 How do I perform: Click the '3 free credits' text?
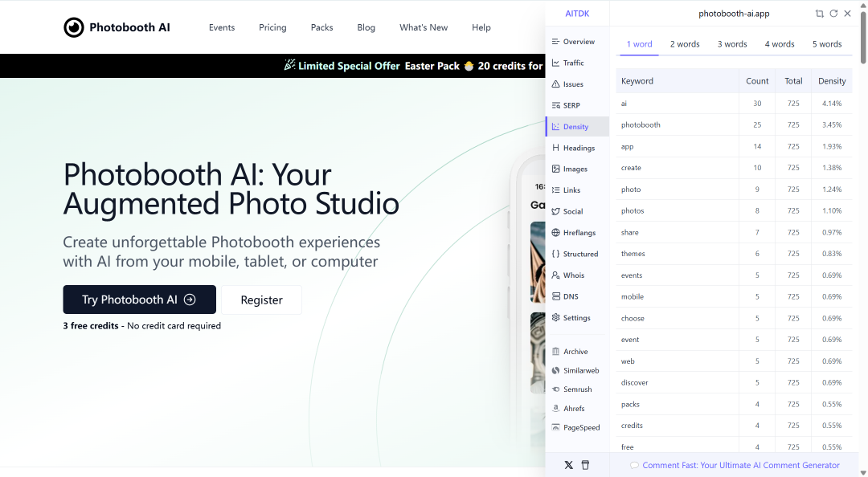91,326
